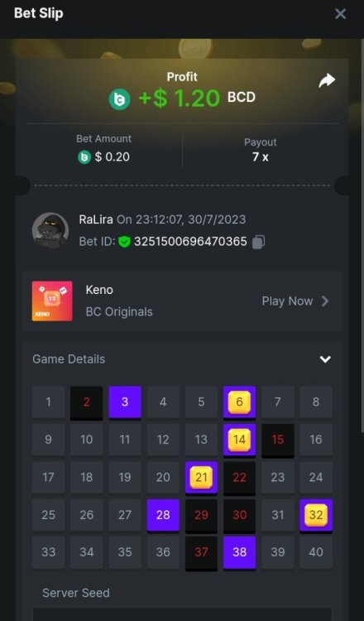Viewport: 364px width, 621px height.
Task: Click the black tile number 15
Action: (x=278, y=440)
